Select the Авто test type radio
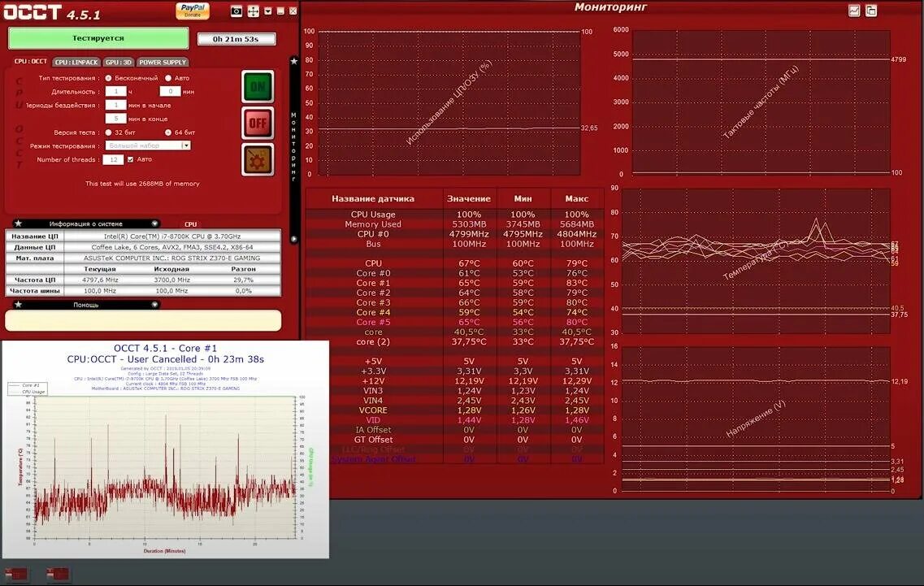Image resolution: width=924 pixels, height=586 pixels. 168,78
